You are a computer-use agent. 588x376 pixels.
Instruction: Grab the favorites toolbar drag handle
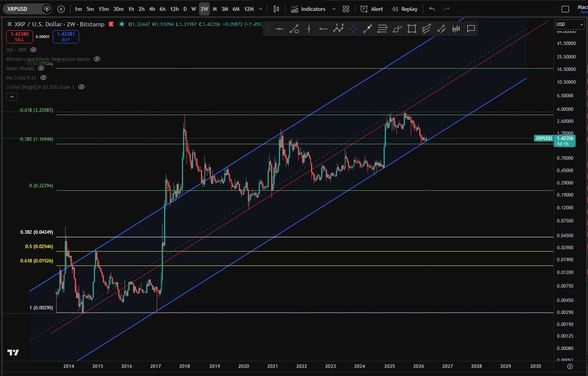[267, 29]
